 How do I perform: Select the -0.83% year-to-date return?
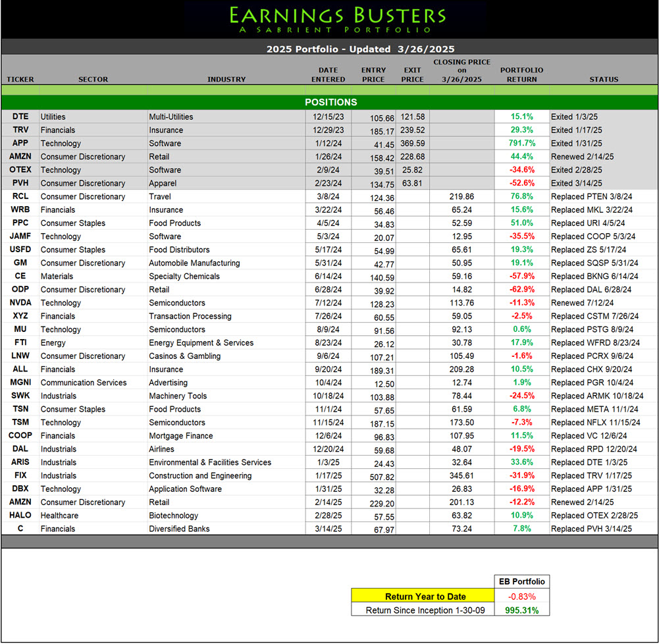521,597
